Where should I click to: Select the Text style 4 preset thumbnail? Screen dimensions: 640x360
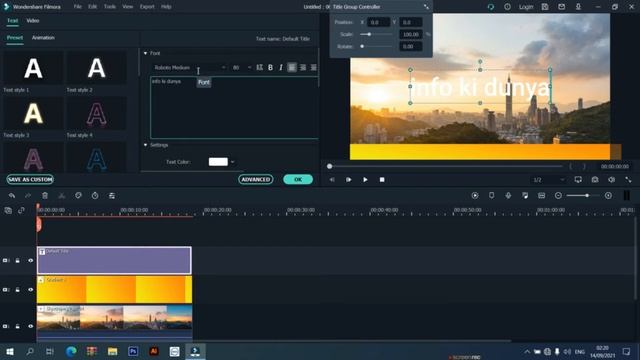pos(96,113)
